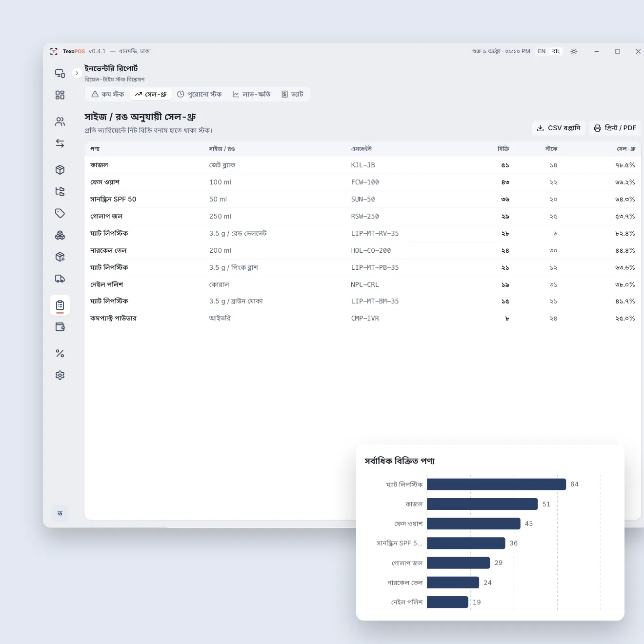Open the customers people icon in sidebar
Image resolution: width=644 pixels, height=644 pixels.
point(60,121)
